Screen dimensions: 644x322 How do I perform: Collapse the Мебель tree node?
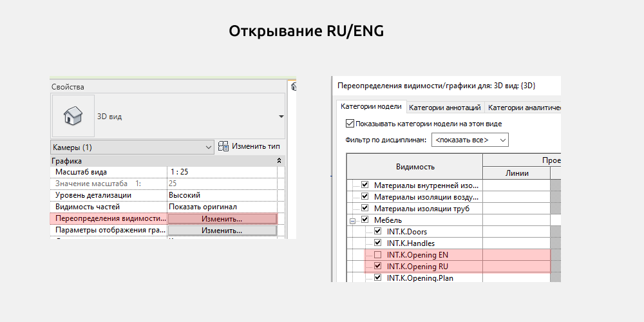coord(352,220)
